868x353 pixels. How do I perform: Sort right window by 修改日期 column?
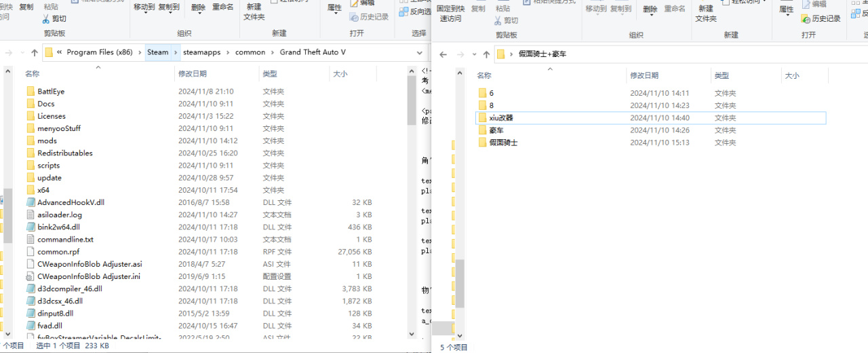(644, 76)
